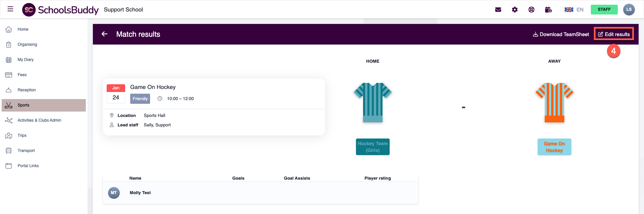Click Download TeamSheet
Viewport: 644px width, 214px height.
(561, 34)
